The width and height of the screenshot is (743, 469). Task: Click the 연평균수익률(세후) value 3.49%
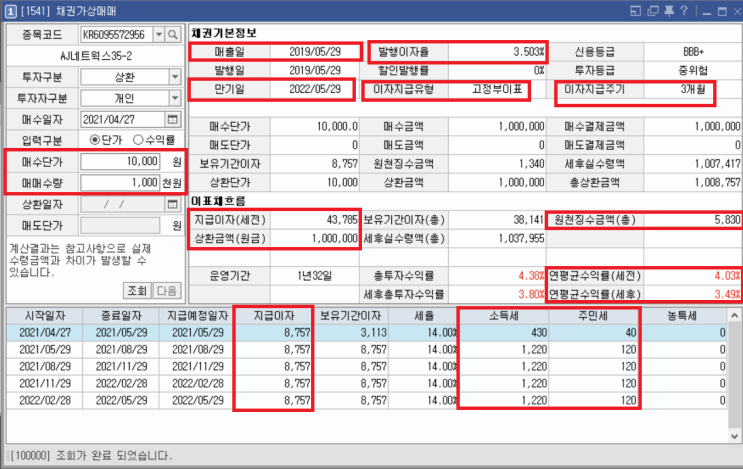pos(727,294)
